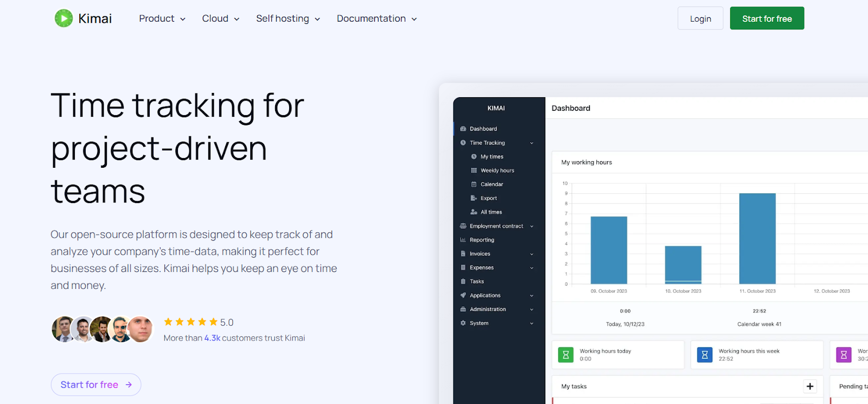Click the Dashboard sidebar icon
The width and height of the screenshot is (868, 404).
tap(463, 129)
